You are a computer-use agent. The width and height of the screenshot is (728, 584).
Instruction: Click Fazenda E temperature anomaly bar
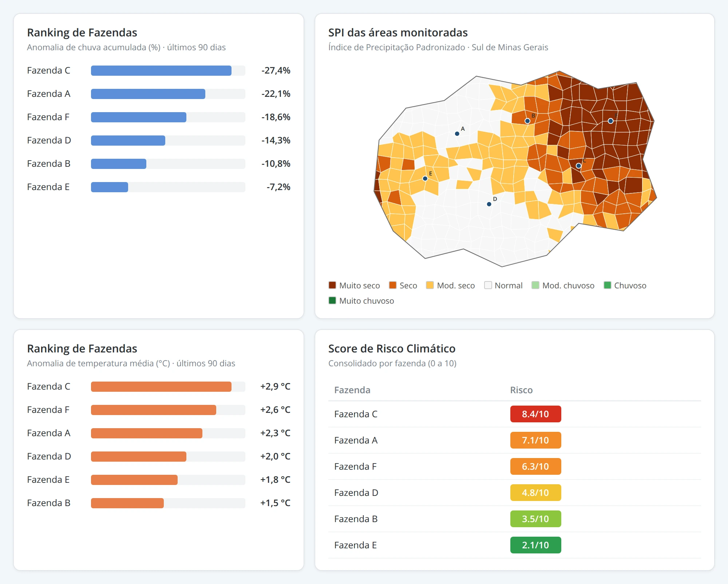[134, 480]
